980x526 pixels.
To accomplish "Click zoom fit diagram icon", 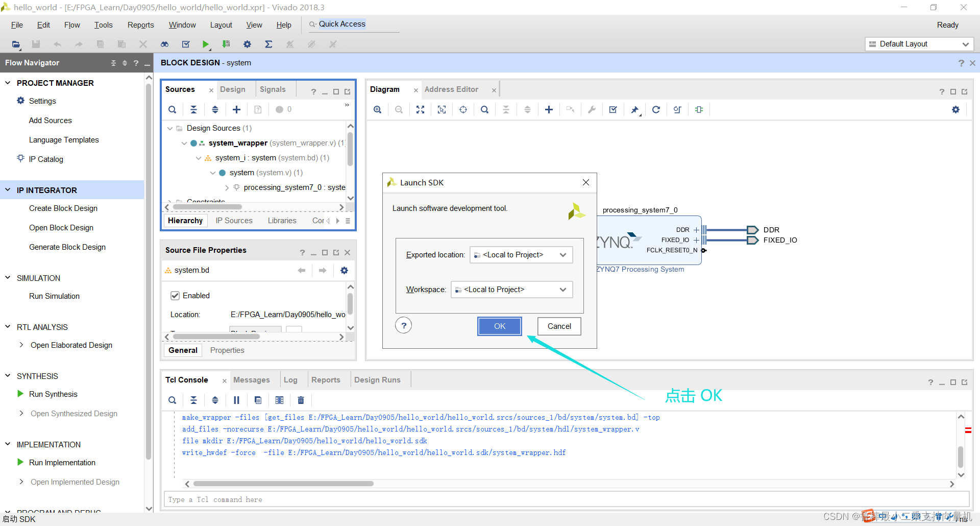I will (421, 109).
